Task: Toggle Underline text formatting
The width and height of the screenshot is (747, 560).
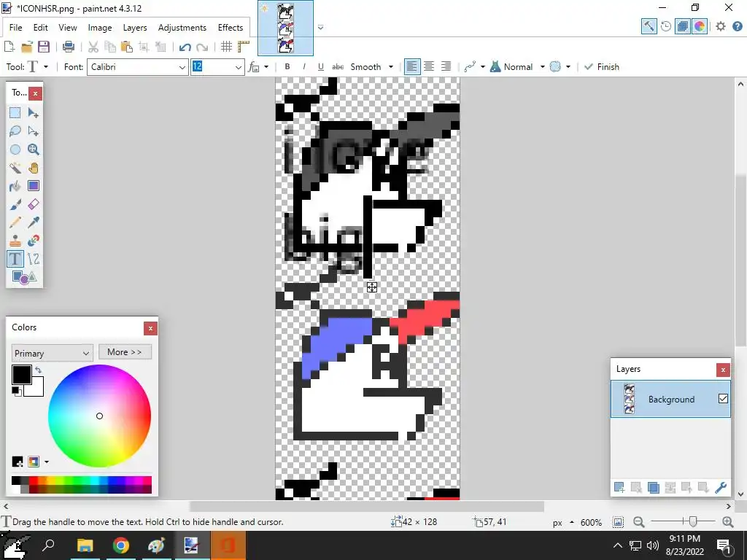Action: point(321,66)
